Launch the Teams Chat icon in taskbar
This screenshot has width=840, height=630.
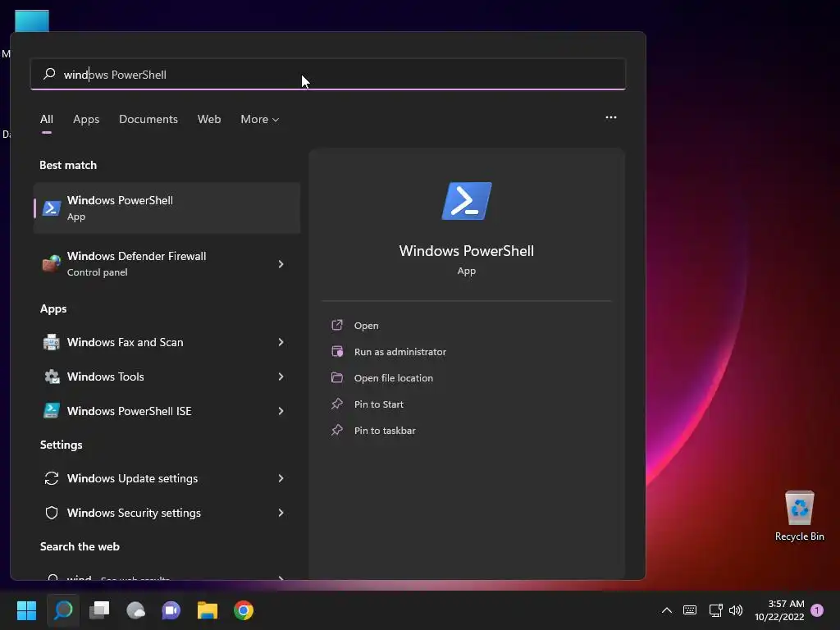171,610
